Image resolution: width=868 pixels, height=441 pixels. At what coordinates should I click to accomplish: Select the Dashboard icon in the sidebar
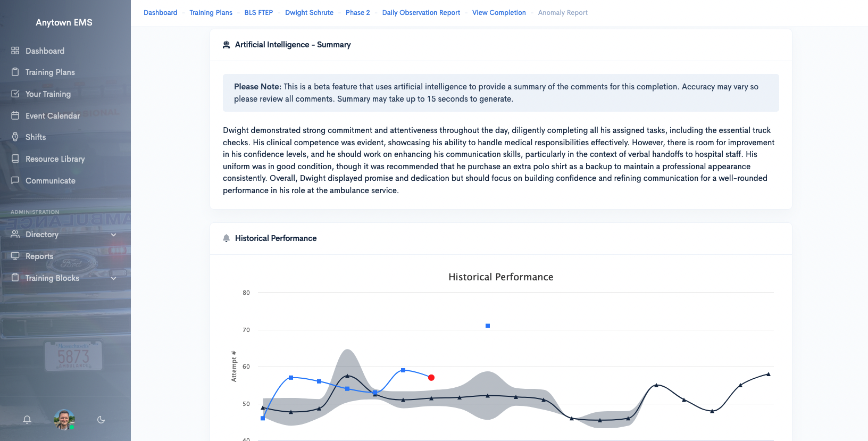point(15,51)
